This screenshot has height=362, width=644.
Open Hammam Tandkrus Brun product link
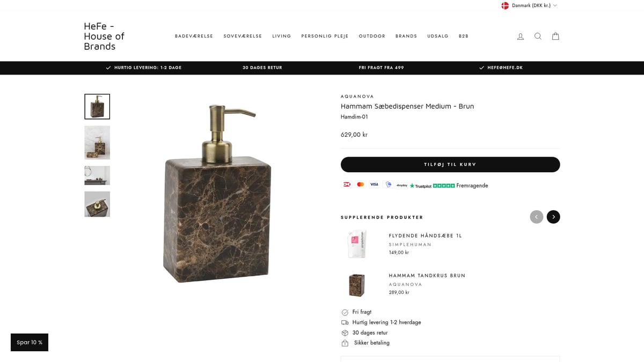[x=427, y=276]
